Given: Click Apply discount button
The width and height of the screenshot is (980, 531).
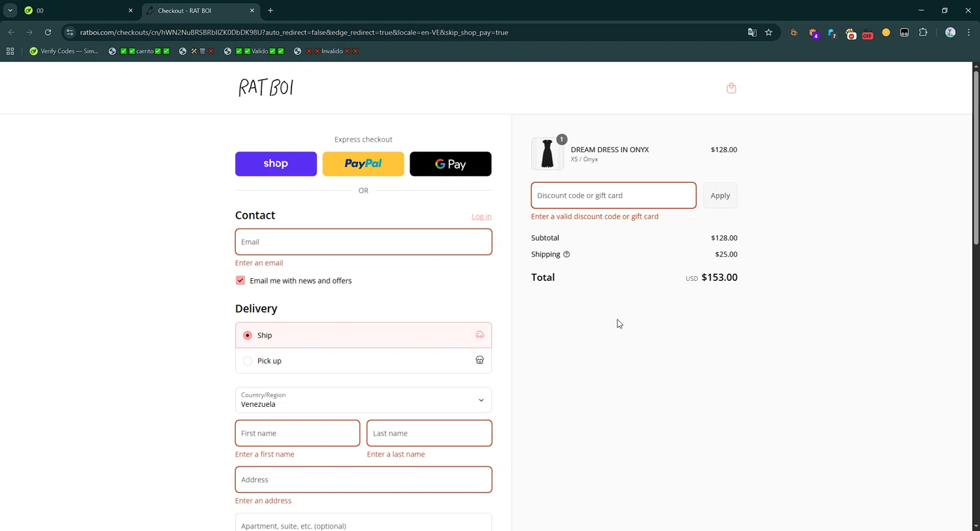Looking at the screenshot, I should point(720,195).
